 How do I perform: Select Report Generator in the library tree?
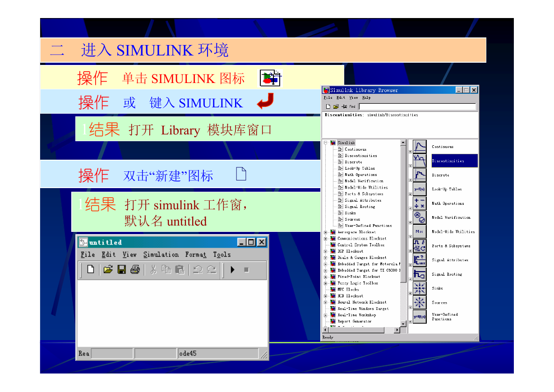click(355, 322)
